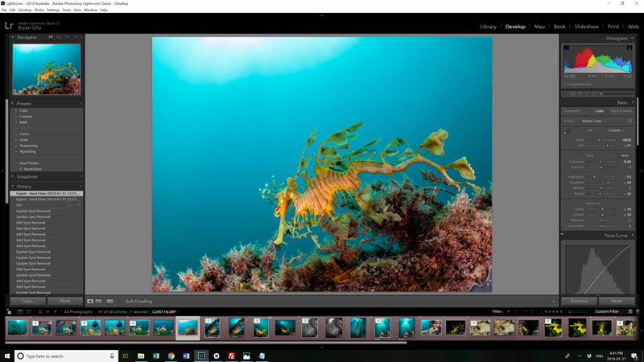Open Google Chrome from the taskbar

tap(171, 356)
